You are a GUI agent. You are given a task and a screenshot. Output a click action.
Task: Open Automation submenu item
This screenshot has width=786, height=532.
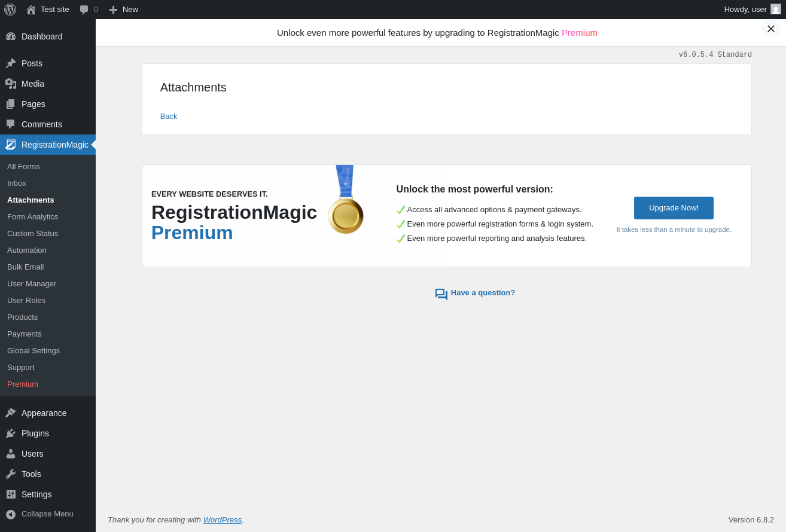27,250
